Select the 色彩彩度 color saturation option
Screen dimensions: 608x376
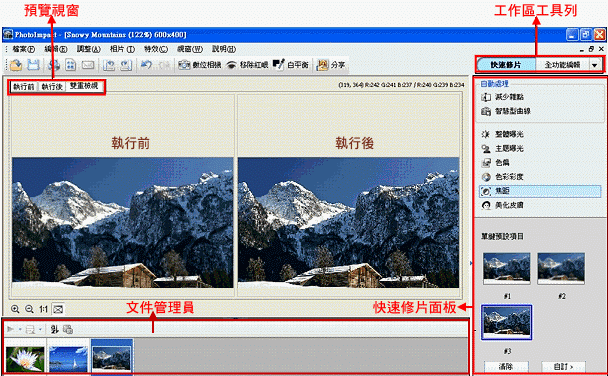click(502, 177)
